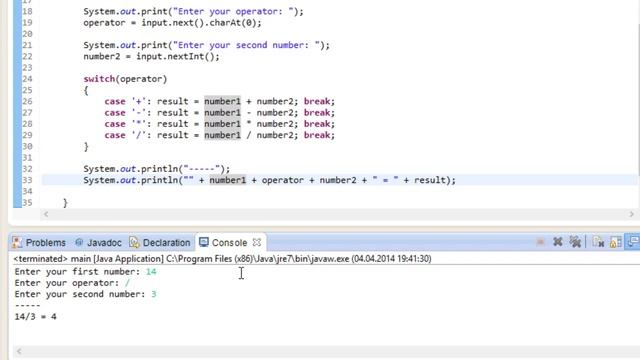Click "break;" on line 29
The height and width of the screenshot is (360, 640).
(319, 135)
